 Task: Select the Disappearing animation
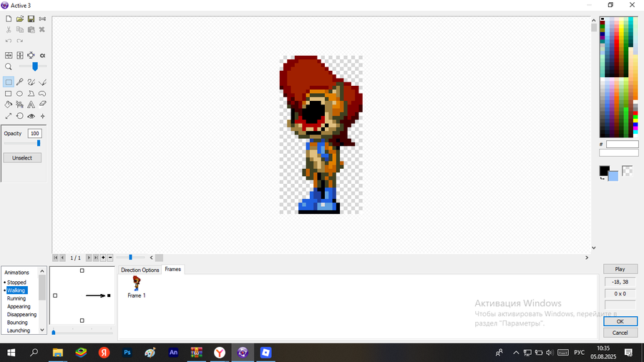(21, 314)
